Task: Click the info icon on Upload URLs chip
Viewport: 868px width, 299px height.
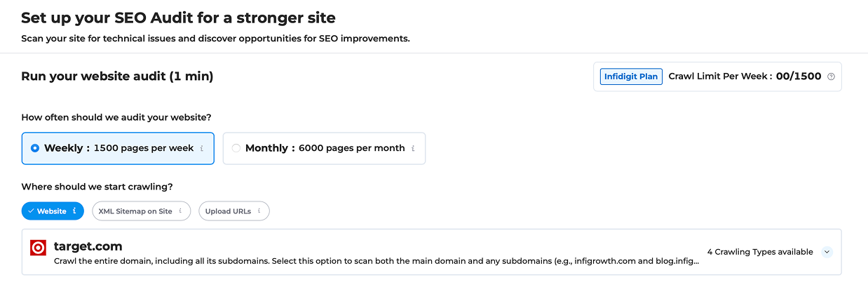Action: point(259,211)
